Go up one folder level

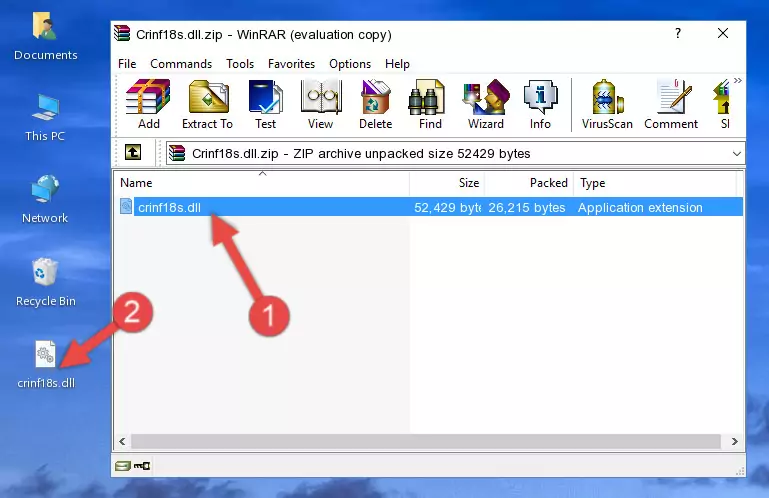coord(133,153)
